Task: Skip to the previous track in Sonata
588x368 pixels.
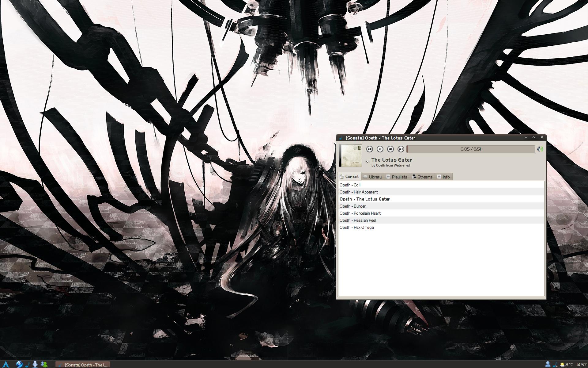Action: coord(369,149)
